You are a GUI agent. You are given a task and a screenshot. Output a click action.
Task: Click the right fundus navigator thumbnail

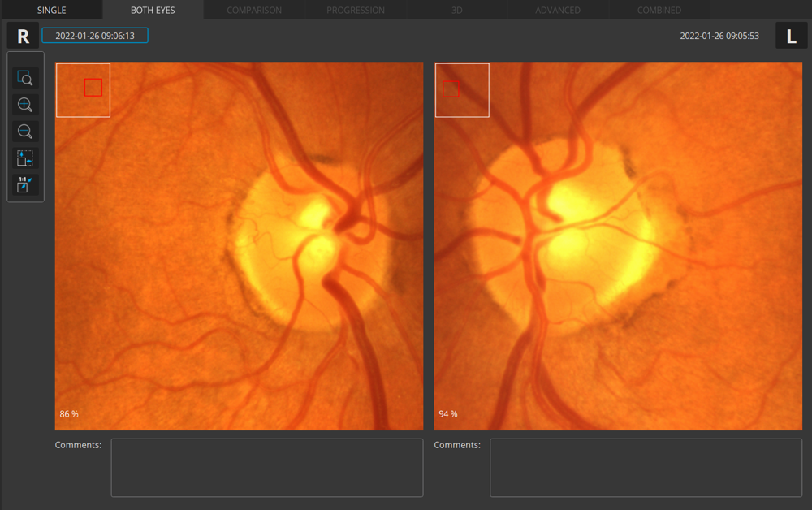pyautogui.click(x=83, y=90)
